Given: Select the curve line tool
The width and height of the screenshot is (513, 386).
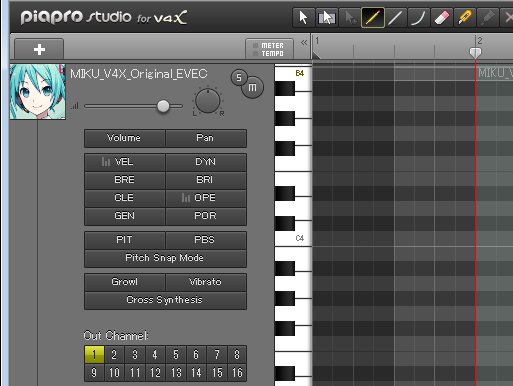Looking at the screenshot, I should tap(418, 17).
